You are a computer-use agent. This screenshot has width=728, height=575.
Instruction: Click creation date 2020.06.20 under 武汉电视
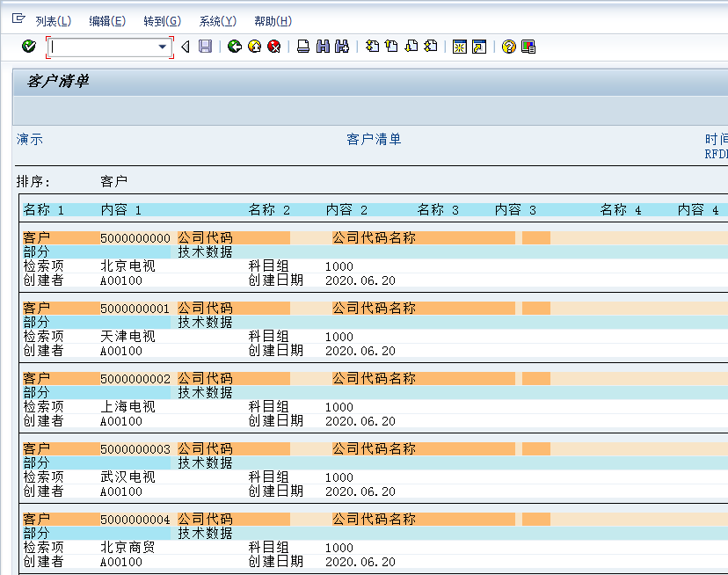click(x=360, y=491)
